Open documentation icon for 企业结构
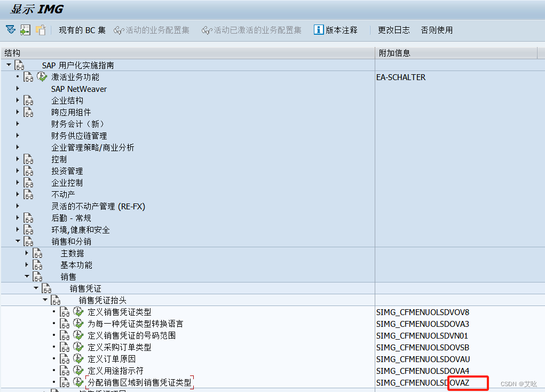 click(28, 100)
